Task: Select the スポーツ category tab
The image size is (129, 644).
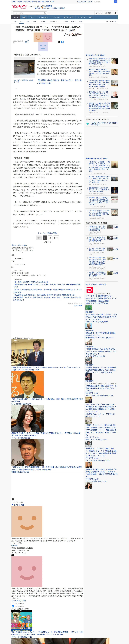Action: 52,22
